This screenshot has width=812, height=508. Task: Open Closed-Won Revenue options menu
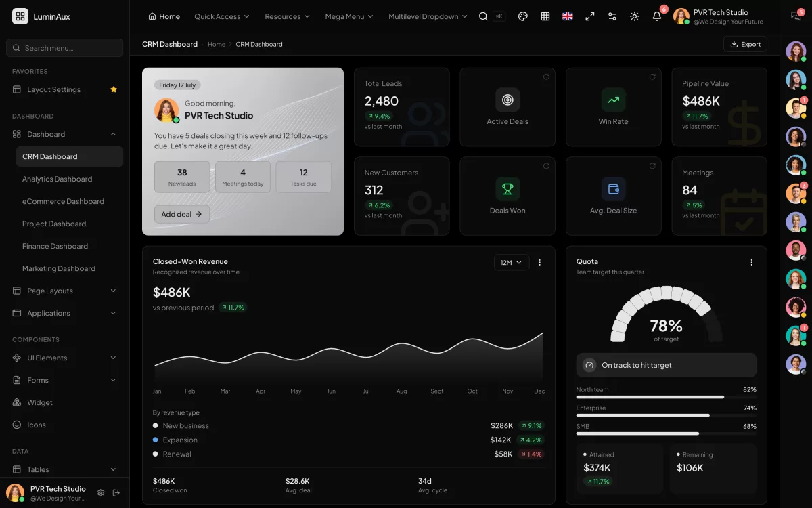point(539,262)
